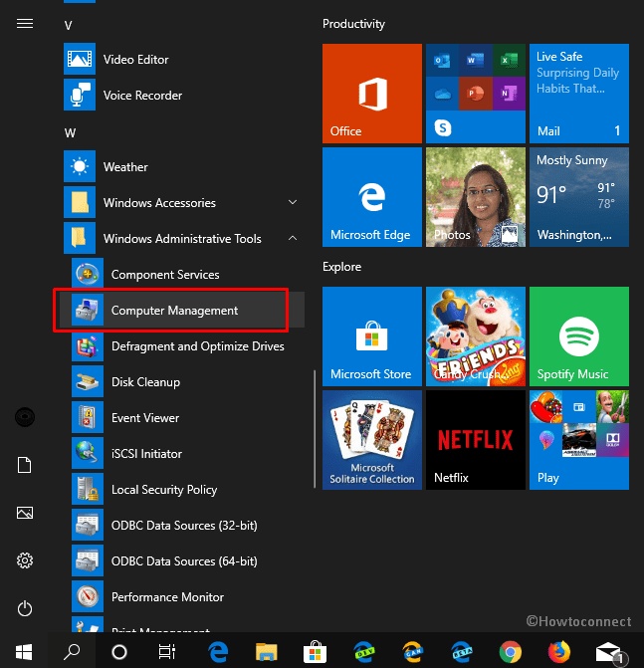Open Microsoft Edge on taskbar

coord(218,652)
